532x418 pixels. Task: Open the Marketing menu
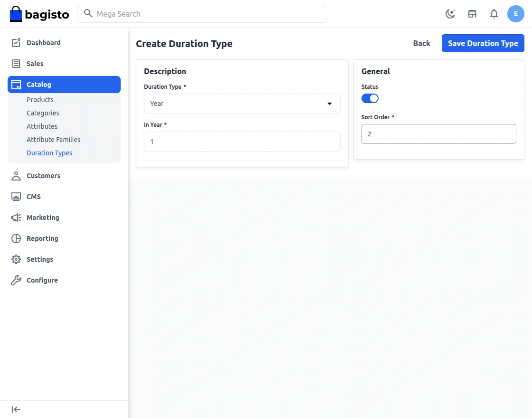tap(43, 218)
